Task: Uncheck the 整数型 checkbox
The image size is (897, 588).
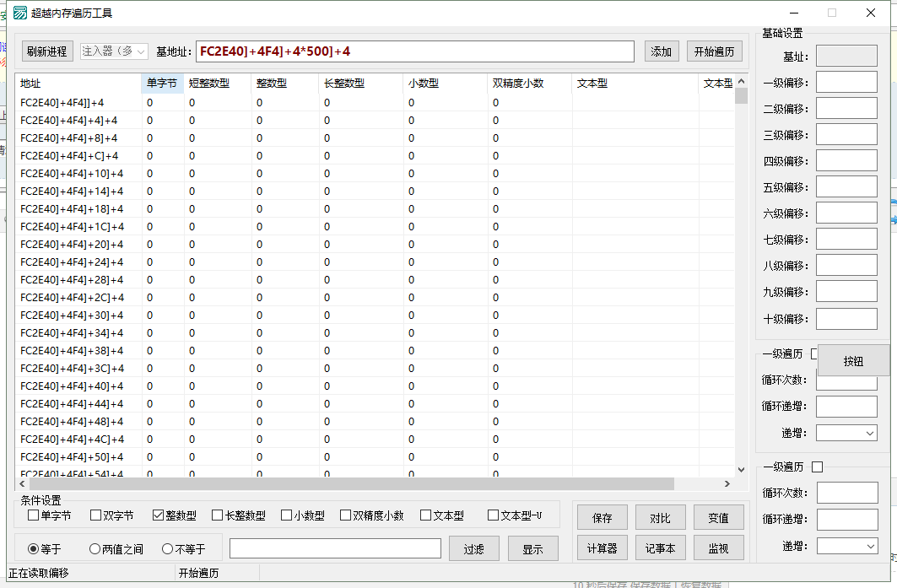Action: coord(158,515)
